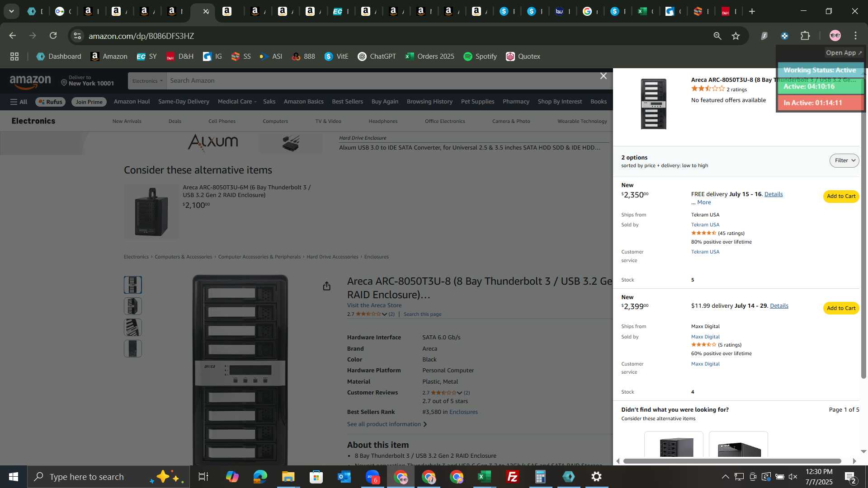Select the fourth product thumbnail

coord(133,348)
